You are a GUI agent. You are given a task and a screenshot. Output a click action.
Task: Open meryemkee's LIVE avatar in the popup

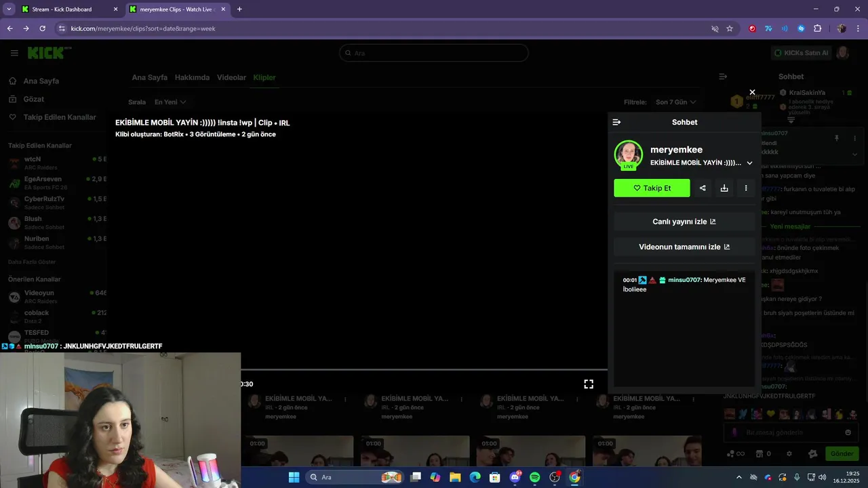tap(629, 155)
